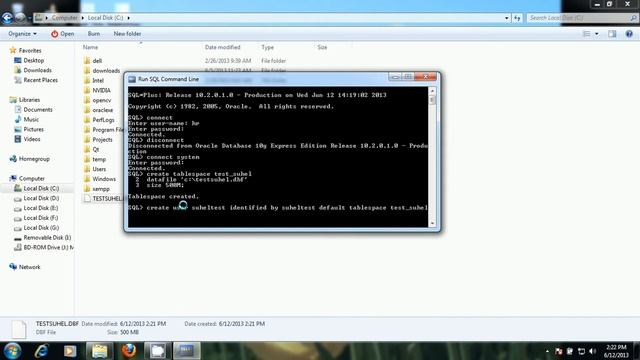Sort by the Type column header
Screen dimensions: 640x360
point(267,47)
